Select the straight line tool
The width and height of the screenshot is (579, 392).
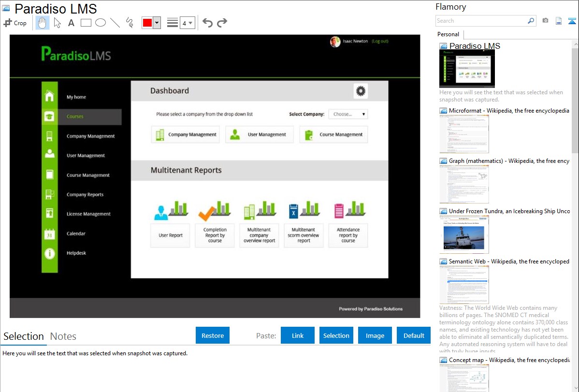115,23
